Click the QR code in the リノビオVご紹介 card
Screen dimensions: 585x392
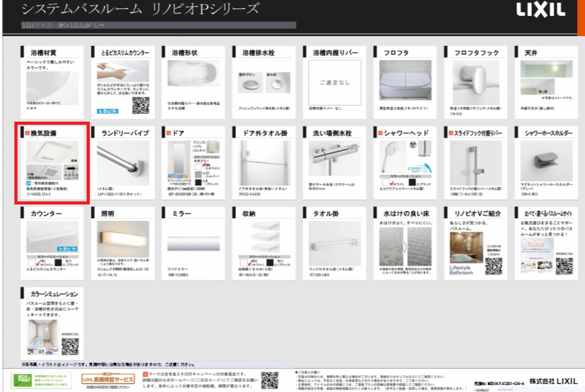click(492, 265)
